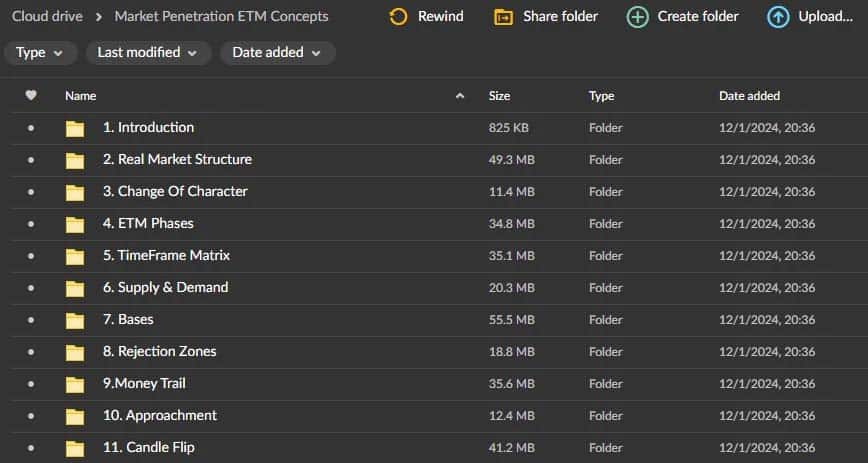Expand the Last modified filter
Screen dimensions: 868x463
tap(148, 53)
